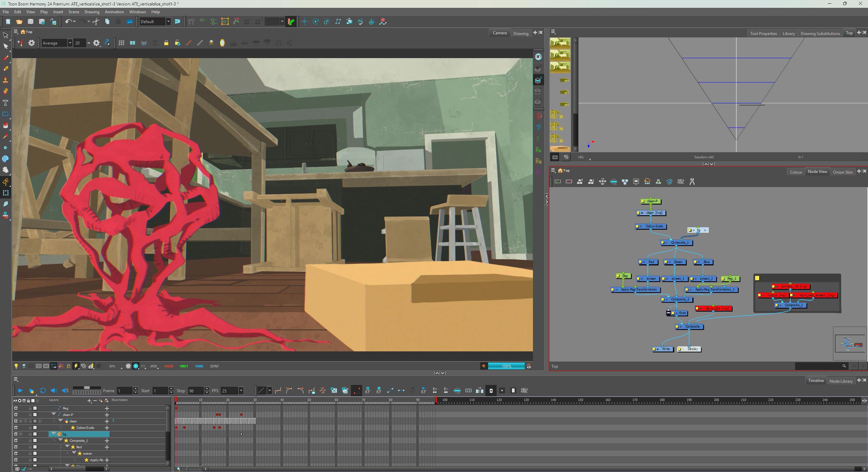
Task: Open the FPS dropdown in the timeline
Action: [x=241, y=390]
